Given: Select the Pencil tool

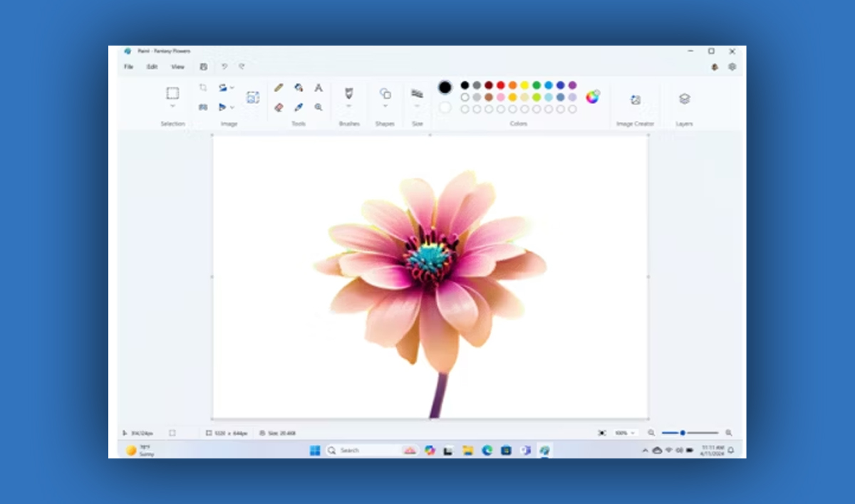Looking at the screenshot, I should pyautogui.click(x=279, y=88).
